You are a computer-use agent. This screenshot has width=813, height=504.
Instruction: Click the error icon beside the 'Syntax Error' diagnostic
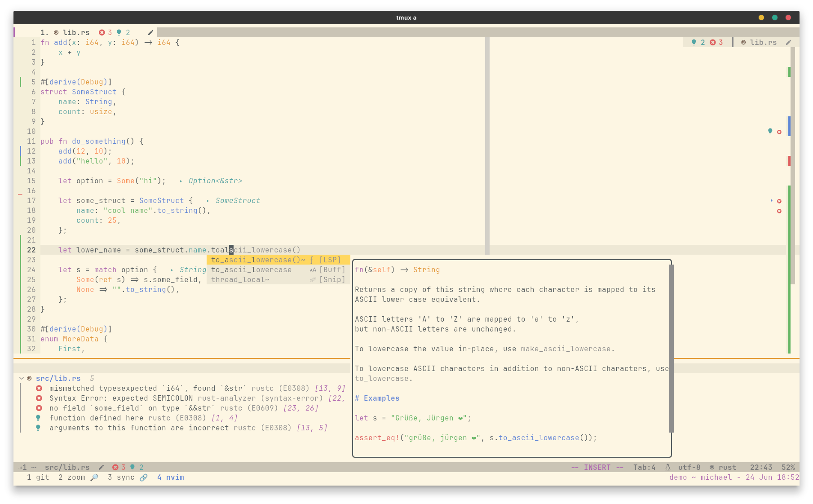39,398
